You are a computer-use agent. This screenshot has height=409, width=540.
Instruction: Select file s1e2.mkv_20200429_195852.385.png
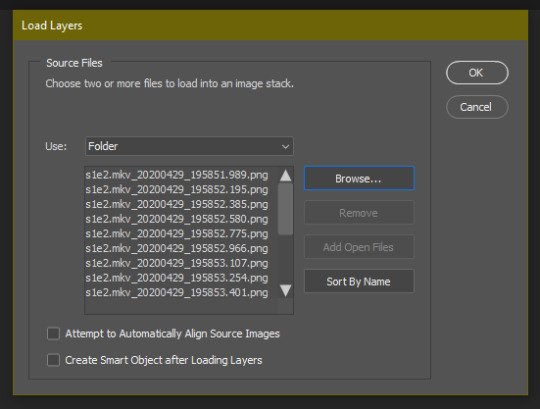(x=177, y=204)
